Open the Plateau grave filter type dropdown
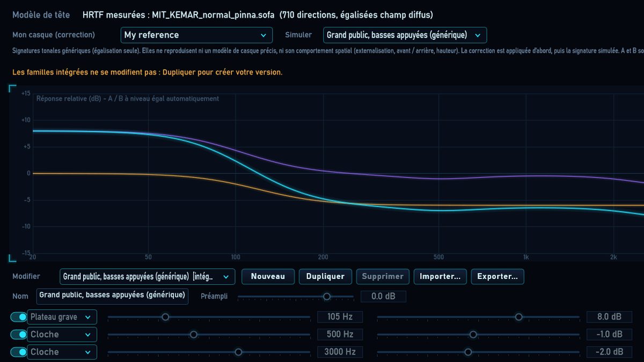Viewport: 644px width, 362px height. [x=62, y=317]
